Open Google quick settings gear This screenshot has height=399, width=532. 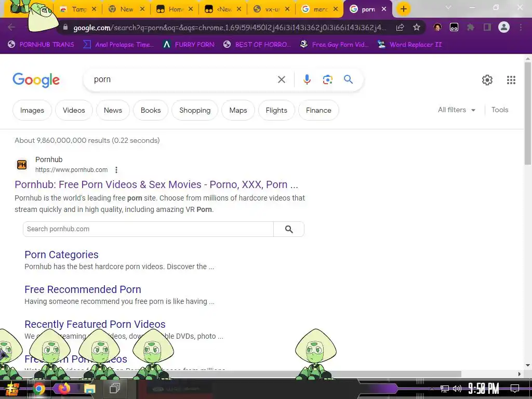pyautogui.click(x=487, y=80)
